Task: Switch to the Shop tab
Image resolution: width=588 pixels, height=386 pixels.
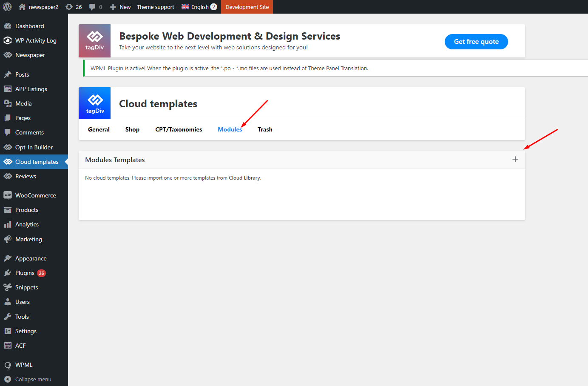Action: tap(132, 129)
